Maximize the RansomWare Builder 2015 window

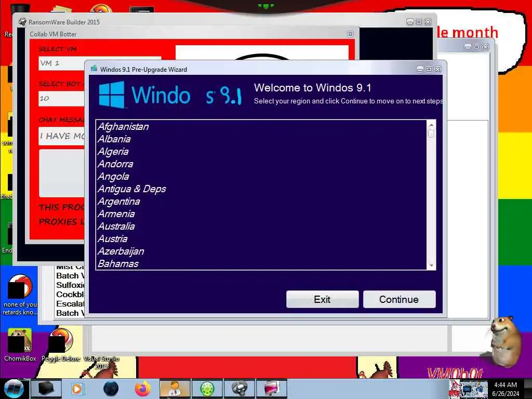point(419,22)
